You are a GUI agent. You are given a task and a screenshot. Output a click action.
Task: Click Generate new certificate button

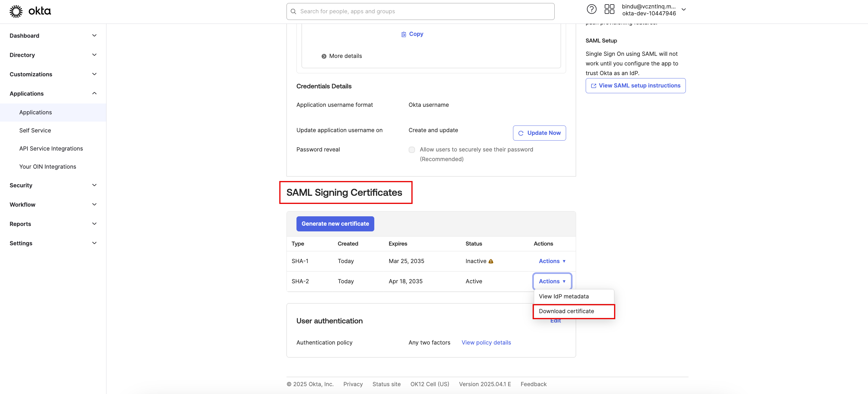(335, 224)
